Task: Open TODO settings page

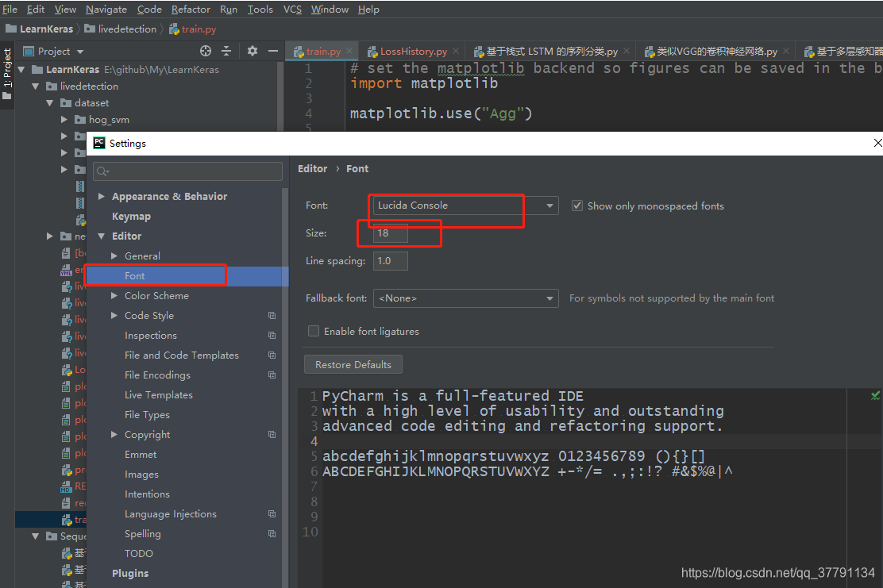Action: coord(139,554)
